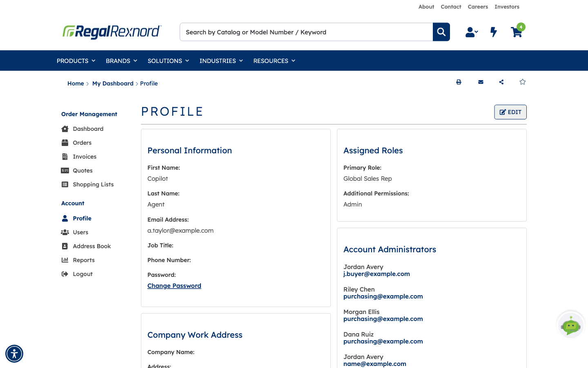Expand the SOLUTIONS menu
The width and height of the screenshot is (588, 368).
click(168, 61)
